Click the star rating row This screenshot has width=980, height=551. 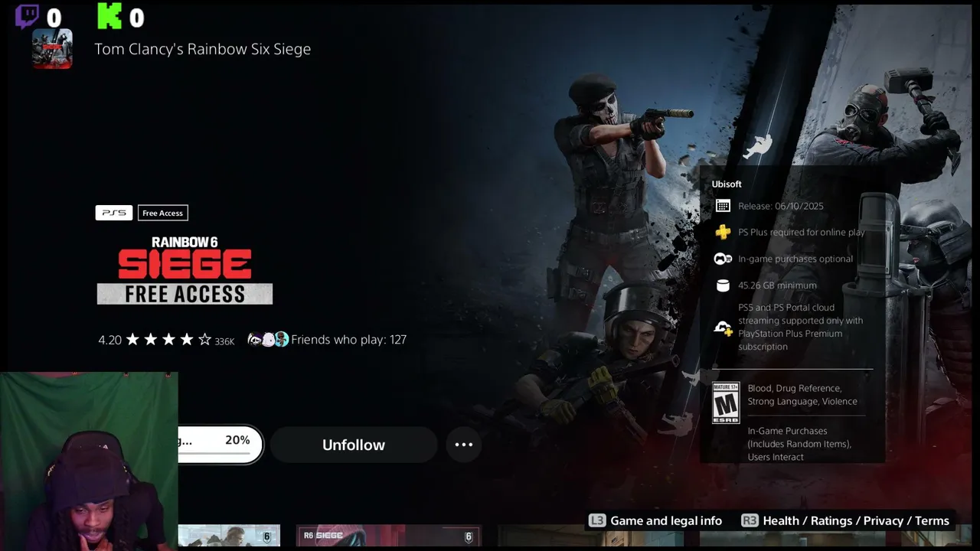[x=168, y=339]
